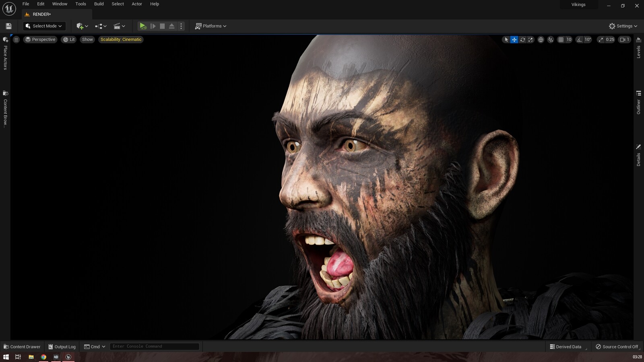Change the Perspective viewport type
The image size is (644, 362).
pyautogui.click(x=40, y=39)
